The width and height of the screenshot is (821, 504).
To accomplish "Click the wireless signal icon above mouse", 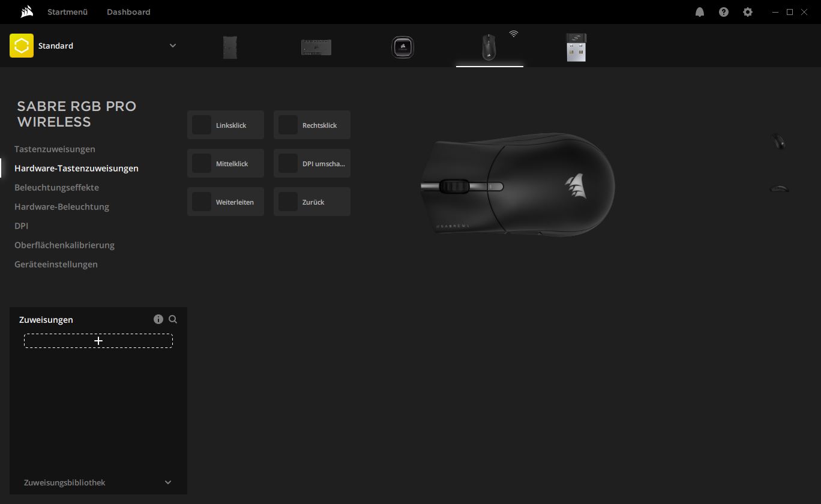I will [514, 34].
